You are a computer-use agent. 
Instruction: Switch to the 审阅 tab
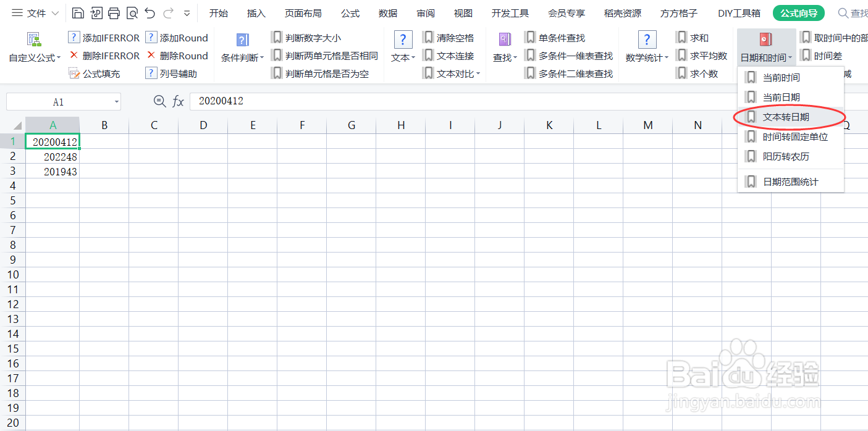pos(426,13)
